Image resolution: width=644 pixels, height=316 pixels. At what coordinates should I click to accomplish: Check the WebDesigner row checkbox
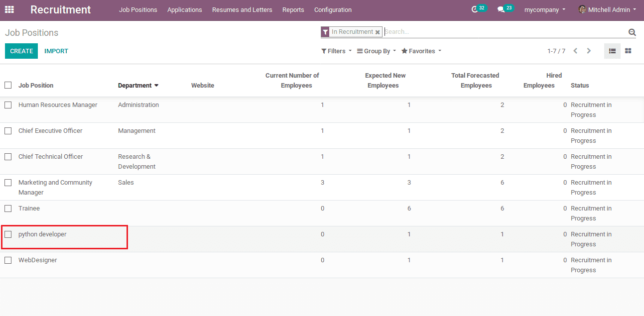(8, 260)
